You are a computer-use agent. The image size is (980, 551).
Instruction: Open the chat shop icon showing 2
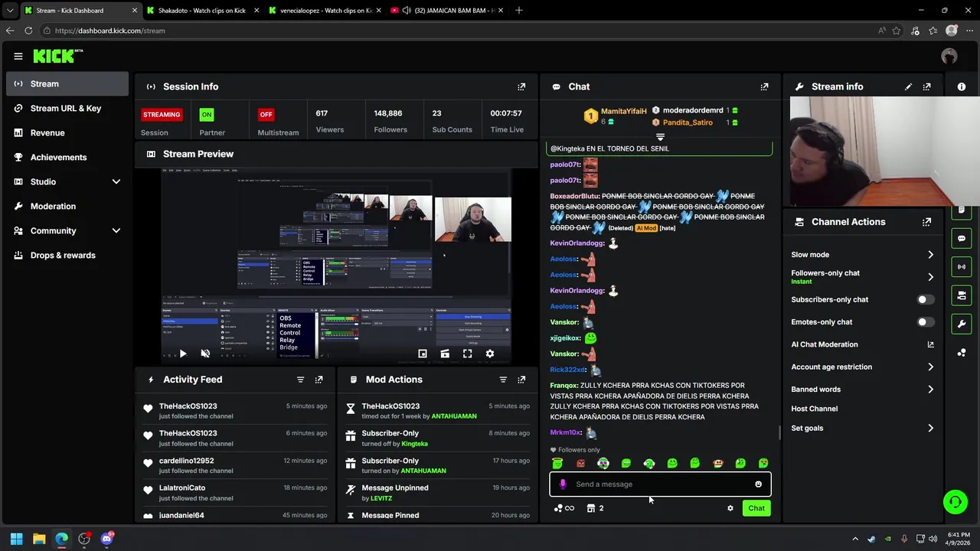click(596, 508)
